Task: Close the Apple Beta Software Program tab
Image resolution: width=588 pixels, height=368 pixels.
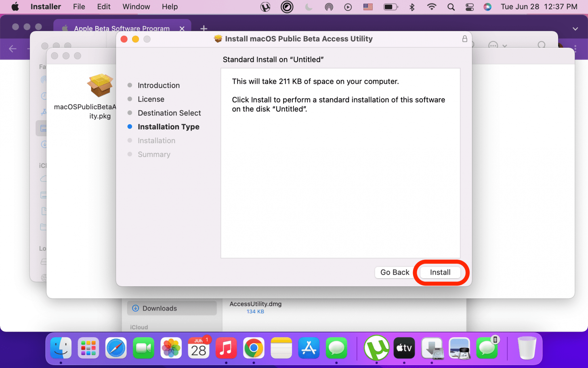Action: pos(182,28)
